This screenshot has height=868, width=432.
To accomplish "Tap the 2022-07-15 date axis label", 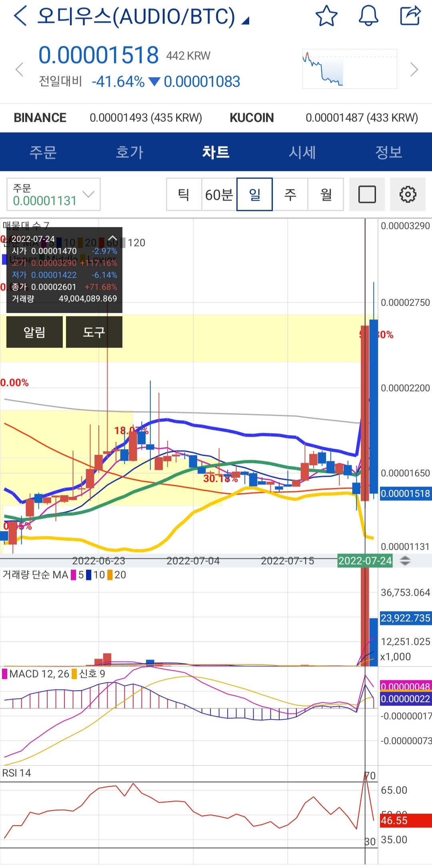I will click(288, 561).
